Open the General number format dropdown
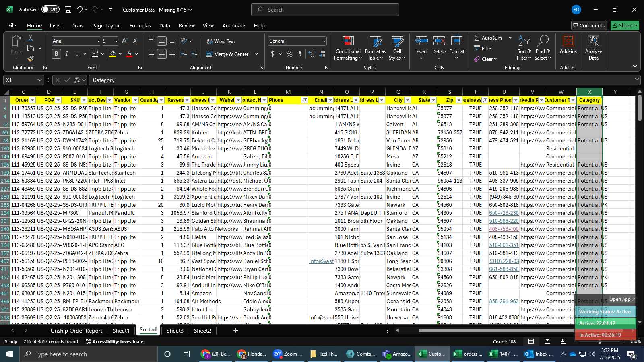 point(324,41)
